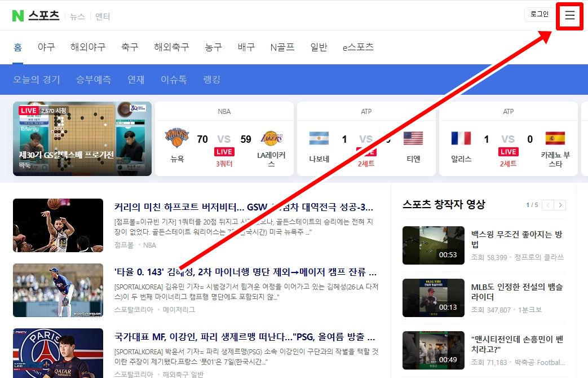Select the 야구 tab
588x378 pixels.
click(46, 47)
